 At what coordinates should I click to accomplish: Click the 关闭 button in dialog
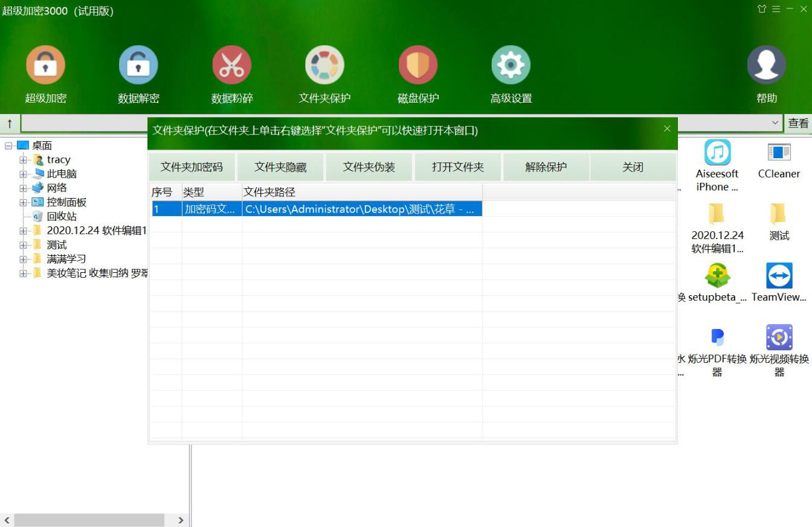[633, 167]
